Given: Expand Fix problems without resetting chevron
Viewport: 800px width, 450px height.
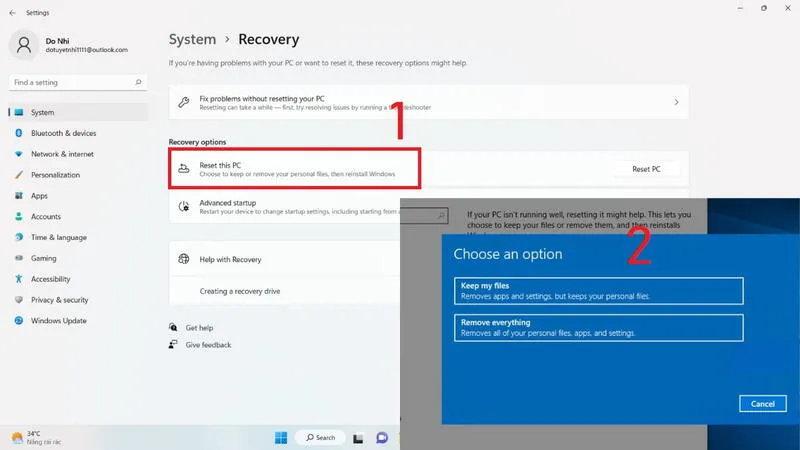Looking at the screenshot, I should click(x=676, y=102).
